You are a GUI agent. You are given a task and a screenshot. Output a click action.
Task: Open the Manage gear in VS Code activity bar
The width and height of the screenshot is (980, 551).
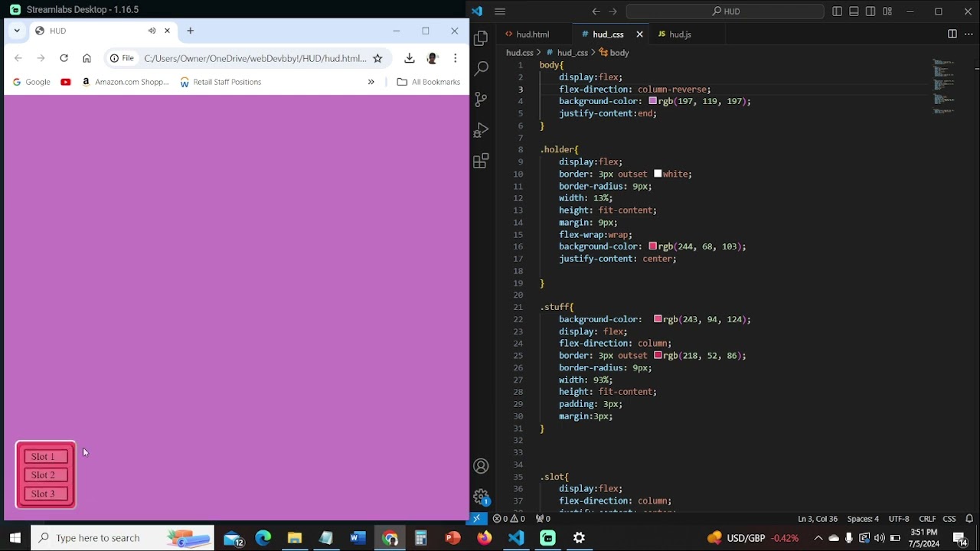pyautogui.click(x=481, y=497)
